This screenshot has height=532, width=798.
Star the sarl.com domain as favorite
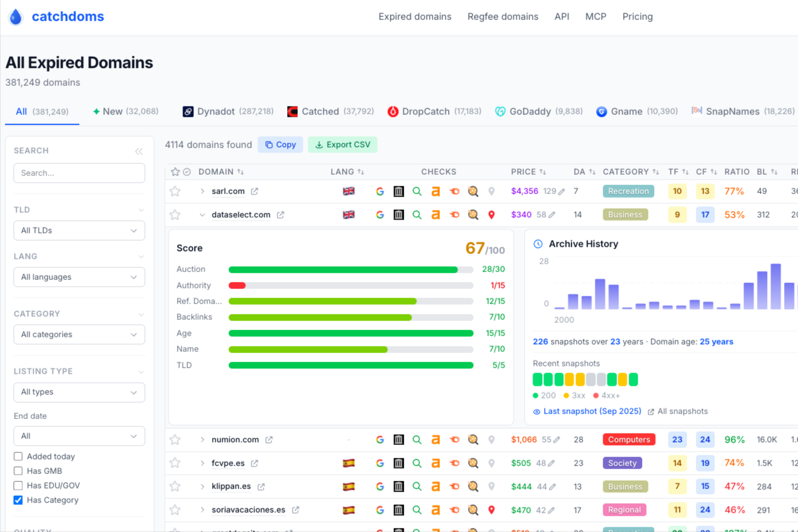[x=175, y=191]
